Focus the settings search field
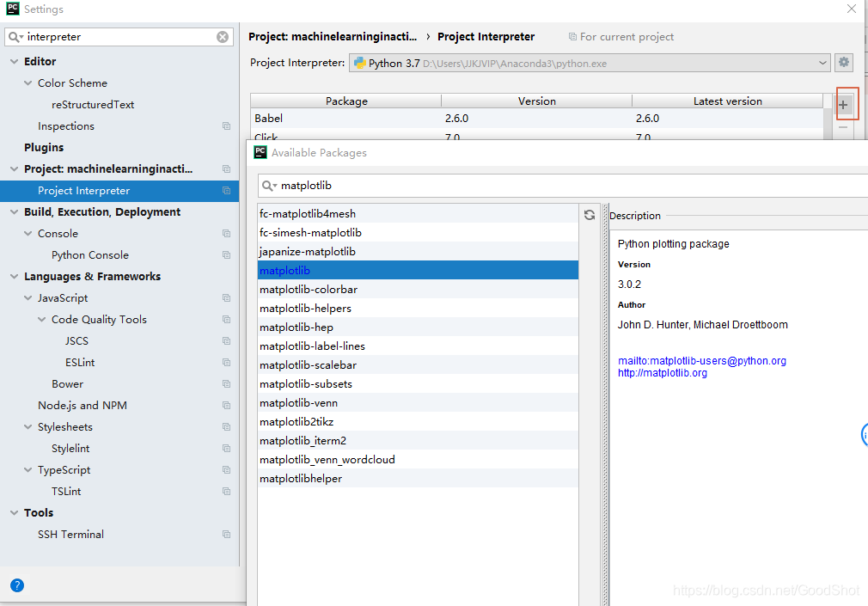The width and height of the screenshot is (868, 606). [x=119, y=37]
